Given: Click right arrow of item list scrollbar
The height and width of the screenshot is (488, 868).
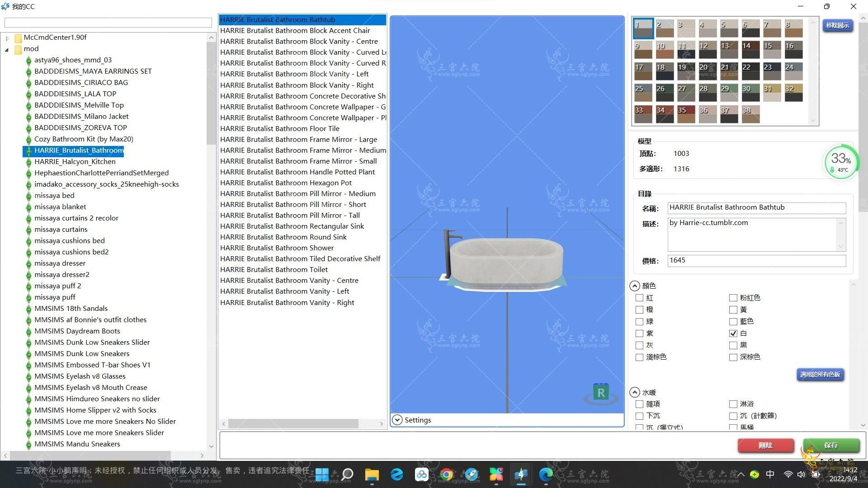Looking at the screenshot, I should click(382, 424).
